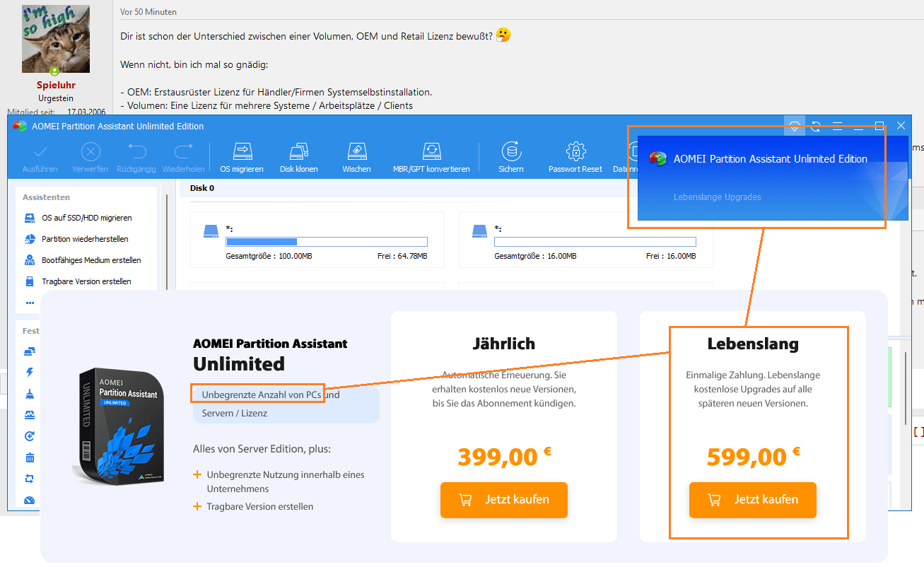Screen dimensions: 924x567
Task: Click the Disk 0 header label
Action: pyautogui.click(x=202, y=188)
